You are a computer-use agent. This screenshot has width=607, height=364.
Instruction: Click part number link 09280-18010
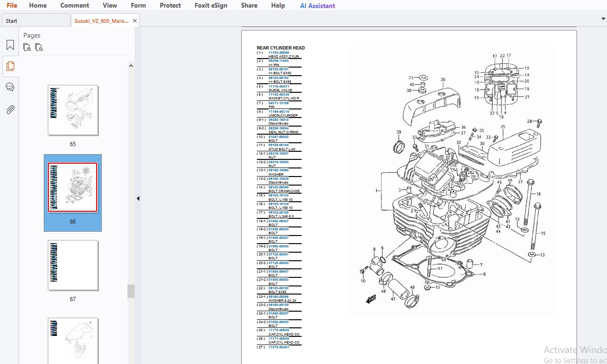click(278, 120)
